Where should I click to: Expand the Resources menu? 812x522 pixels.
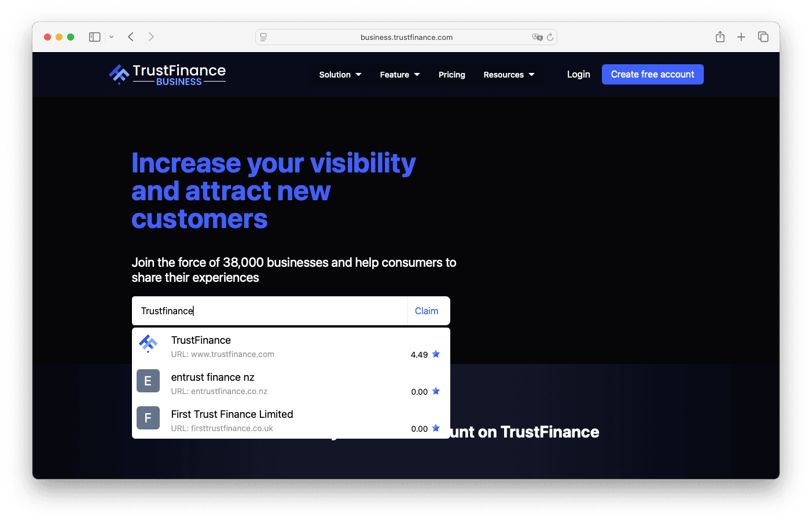point(509,75)
